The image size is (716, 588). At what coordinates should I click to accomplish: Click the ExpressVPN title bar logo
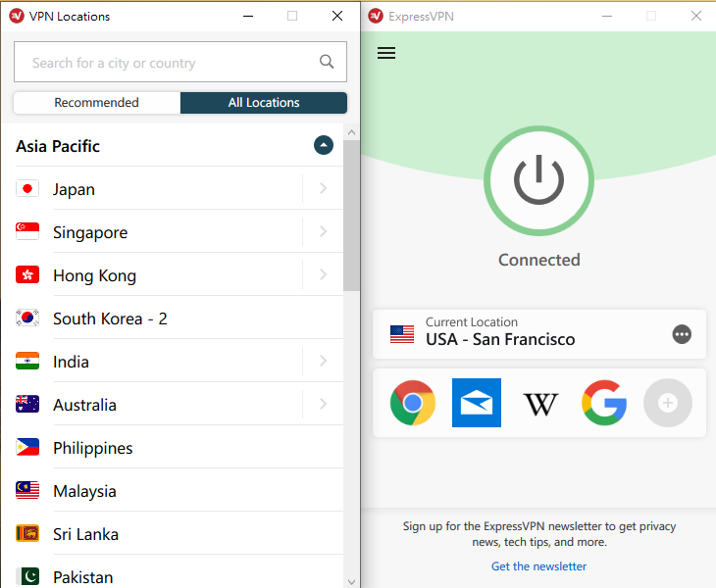pos(376,16)
